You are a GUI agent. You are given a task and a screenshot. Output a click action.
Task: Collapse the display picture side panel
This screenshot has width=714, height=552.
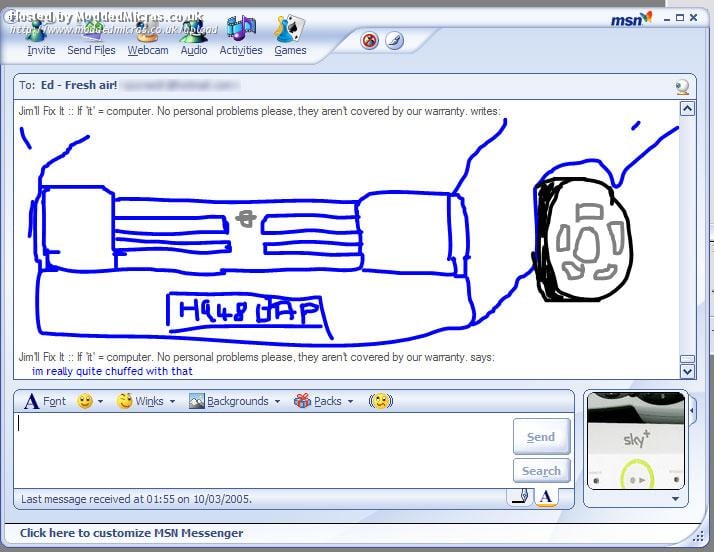point(692,411)
